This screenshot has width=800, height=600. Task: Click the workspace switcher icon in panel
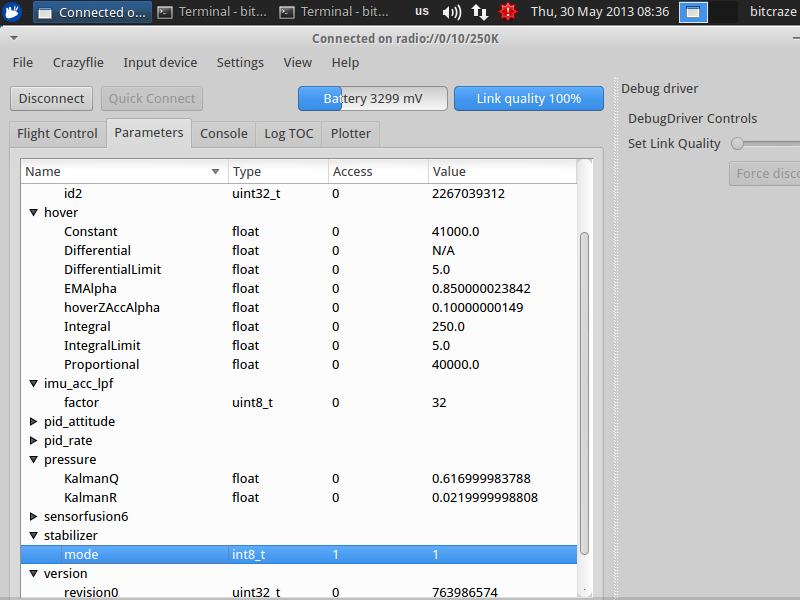coord(693,12)
